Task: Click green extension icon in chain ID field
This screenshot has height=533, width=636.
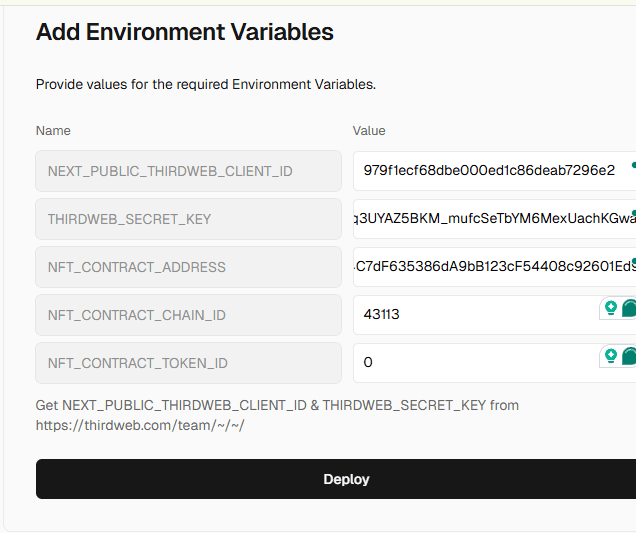Action: pos(629,308)
